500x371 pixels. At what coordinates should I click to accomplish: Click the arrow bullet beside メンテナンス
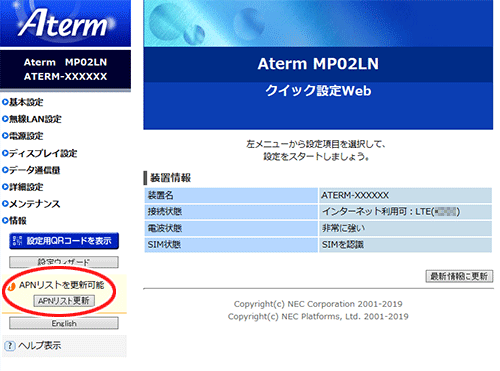click(5, 204)
